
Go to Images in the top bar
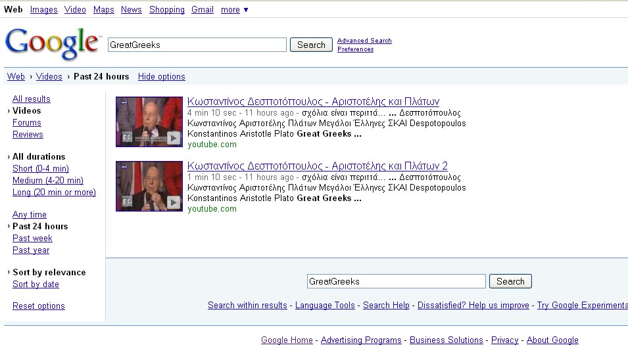pos(43,10)
